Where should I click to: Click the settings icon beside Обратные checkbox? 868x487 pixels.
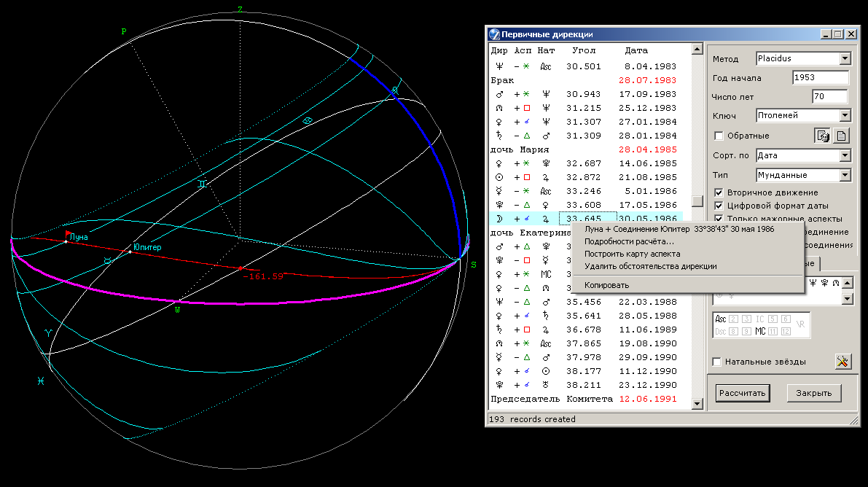[x=822, y=136]
